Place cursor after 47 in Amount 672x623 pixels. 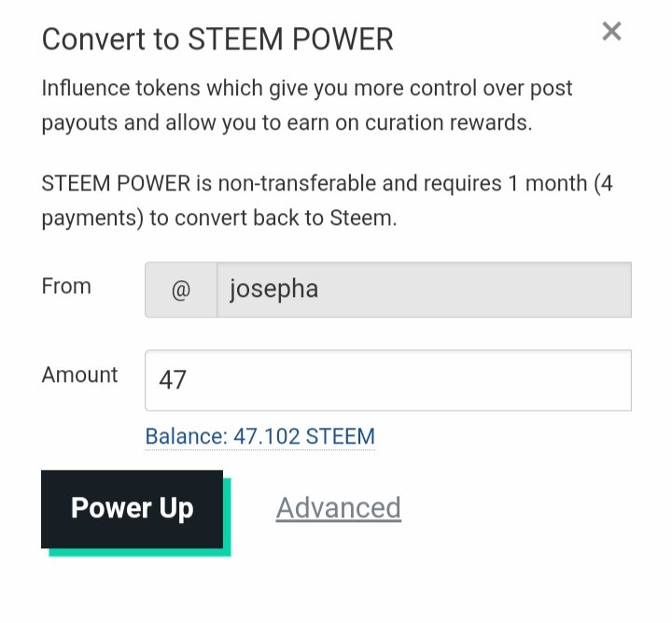click(x=189, y=380)
